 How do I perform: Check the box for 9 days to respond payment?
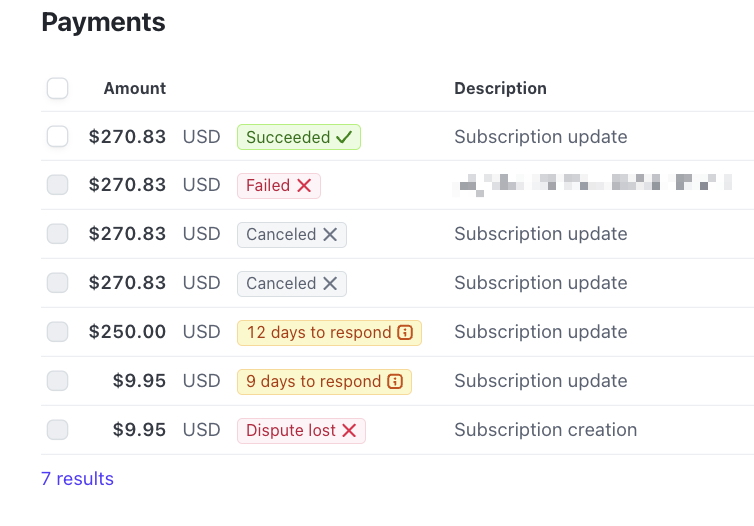click(x=57, y=381)
